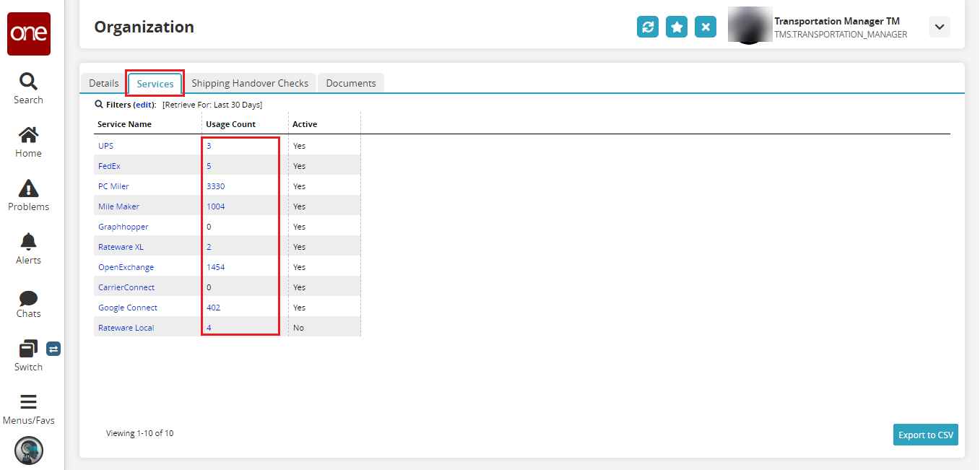Close the Organization tab with X icon
Viewport: 980px width, 470px height.
click(706, 27)
